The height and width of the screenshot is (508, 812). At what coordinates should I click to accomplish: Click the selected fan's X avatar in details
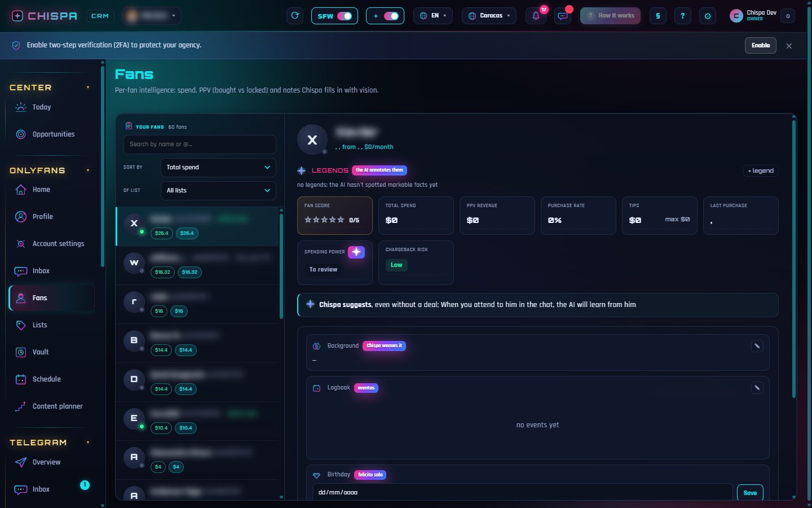312,141
